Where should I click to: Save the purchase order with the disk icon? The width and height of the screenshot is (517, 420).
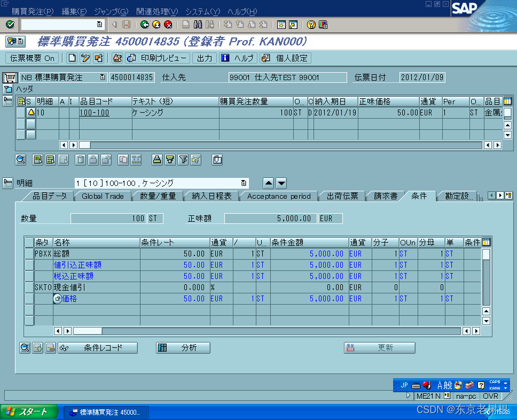(x=127, y=24)
